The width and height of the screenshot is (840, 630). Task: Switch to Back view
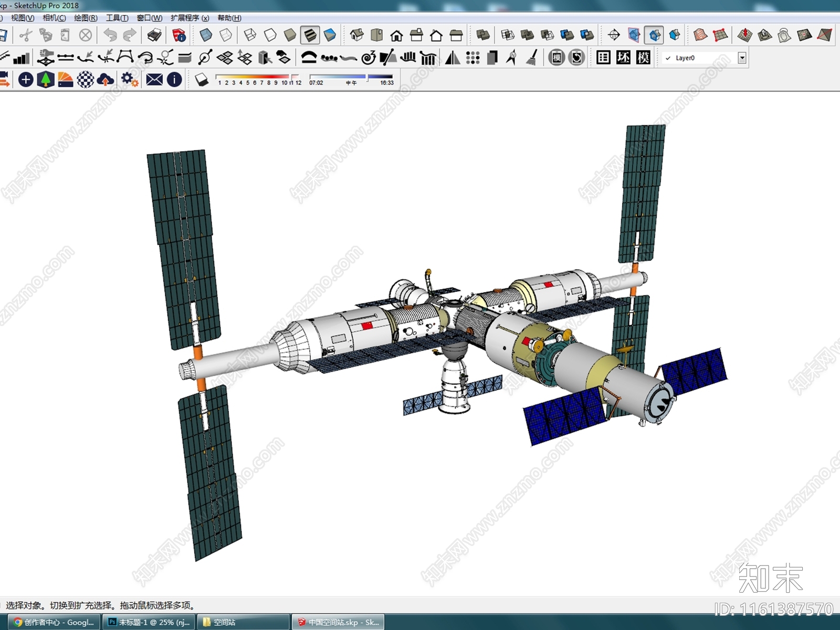tap(437, 36)
